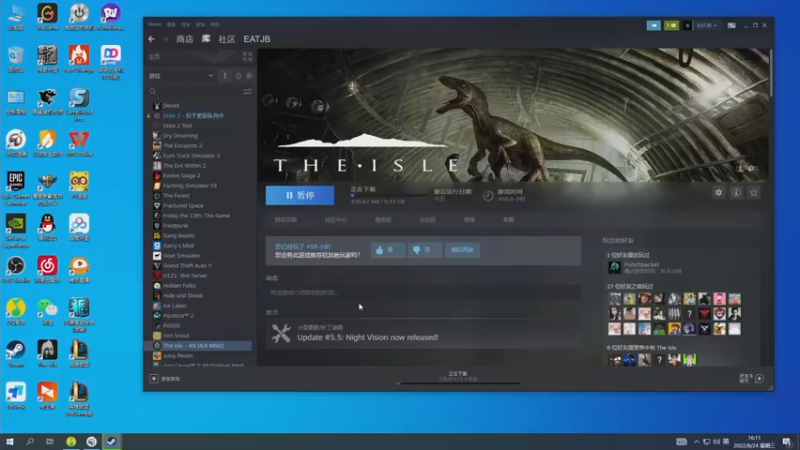Open The Isle game info icon
The width and height of the screenshot is (800, 450).
tap(736, 192)
